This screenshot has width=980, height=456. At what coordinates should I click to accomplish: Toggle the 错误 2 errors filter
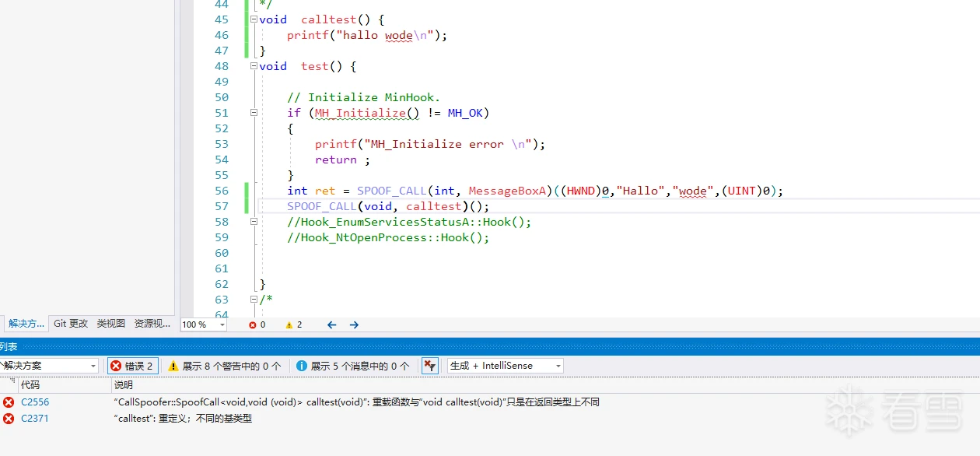pos(132,366)
